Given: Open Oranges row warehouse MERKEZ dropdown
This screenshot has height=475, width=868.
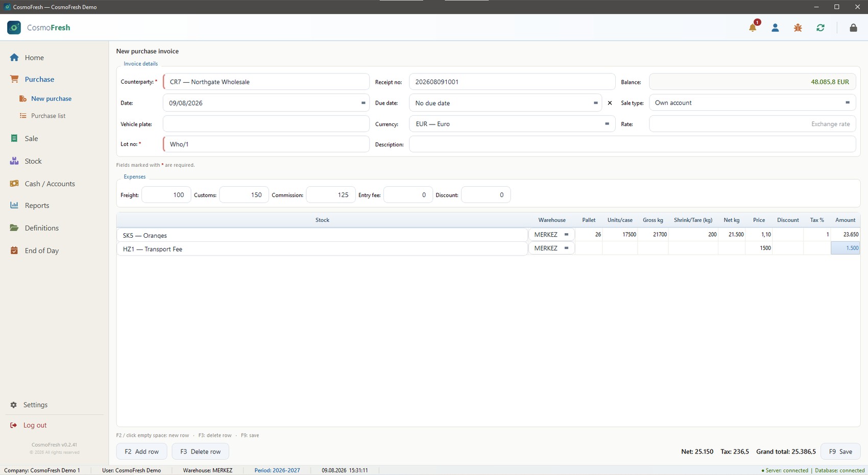Looking at the screenshot, I should pos(566,235).
